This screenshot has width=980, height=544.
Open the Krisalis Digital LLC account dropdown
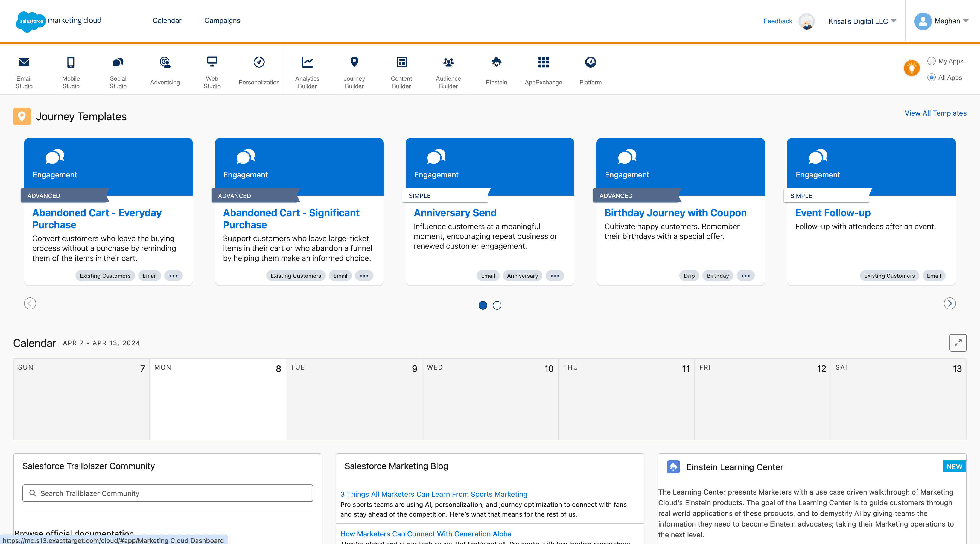coord(862,21)
